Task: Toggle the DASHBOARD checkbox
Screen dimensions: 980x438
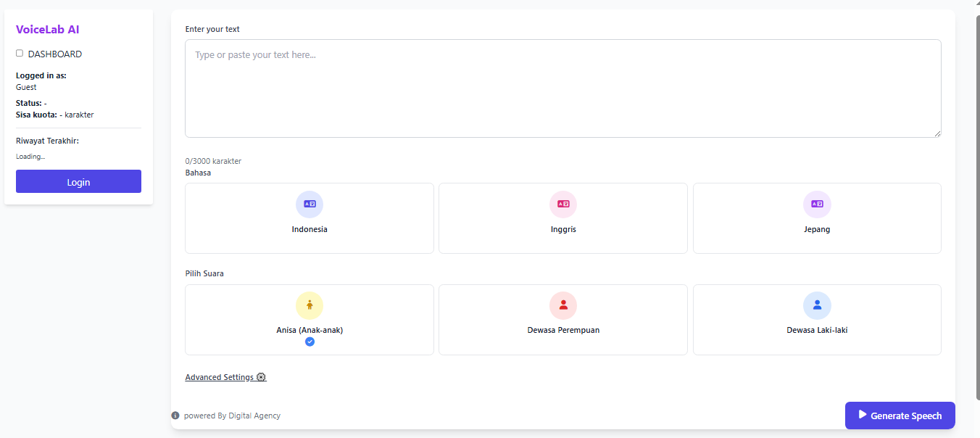Action: [20, 53]
